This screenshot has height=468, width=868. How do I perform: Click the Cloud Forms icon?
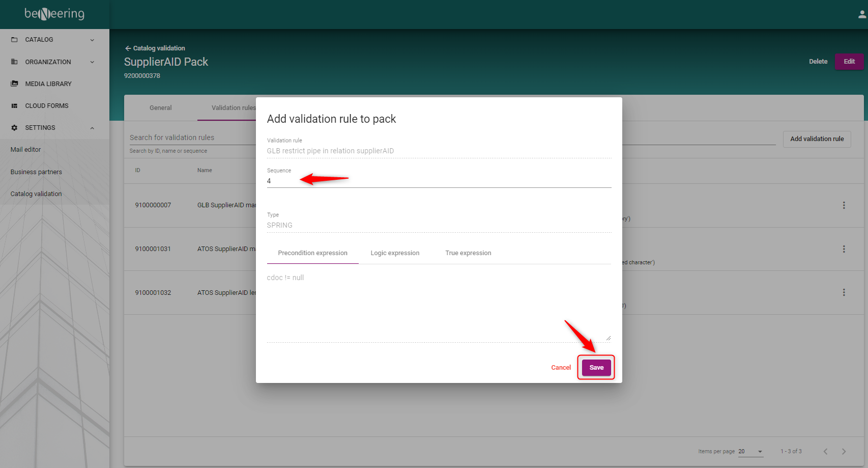[14, 106]
